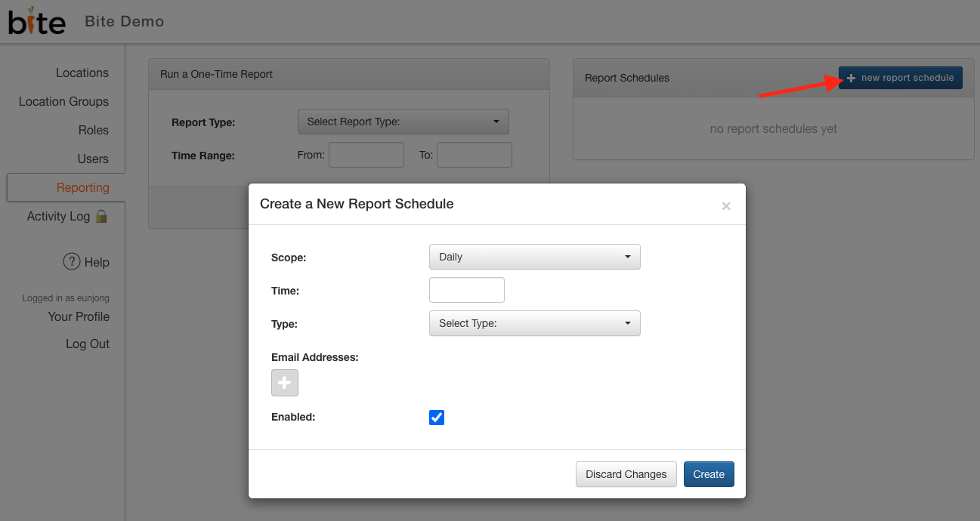Screen dimensions: 980x521
Task: Click the From time range field
Action: [x=366, y=155]
